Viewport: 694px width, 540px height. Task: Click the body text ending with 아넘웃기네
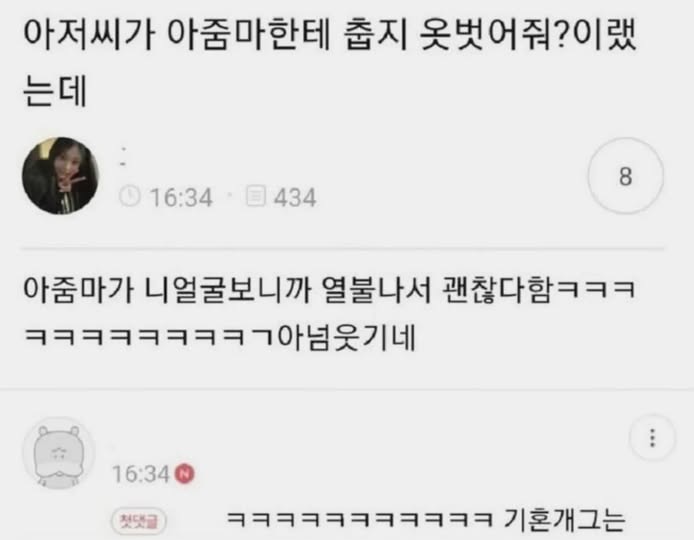click(220, 338)
